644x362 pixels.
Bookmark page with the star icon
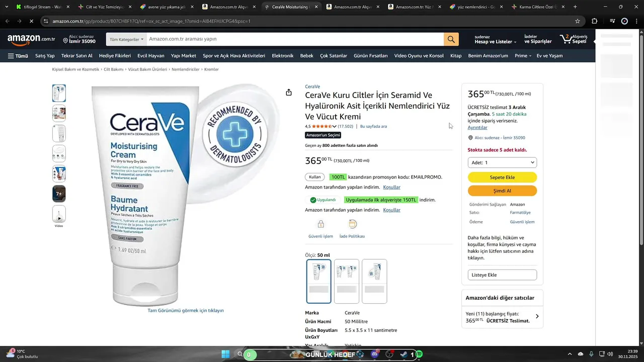[578, 21]
